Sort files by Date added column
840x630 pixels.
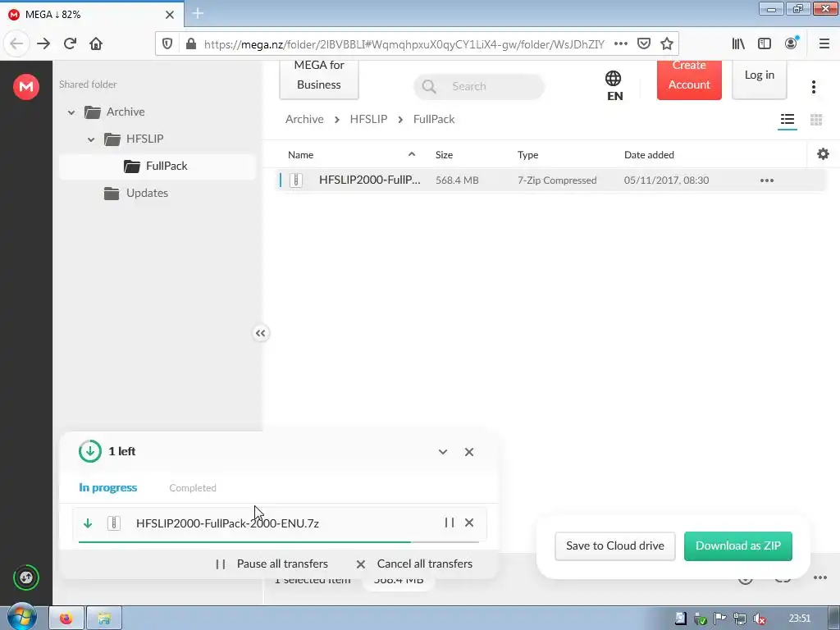[650, 155]
